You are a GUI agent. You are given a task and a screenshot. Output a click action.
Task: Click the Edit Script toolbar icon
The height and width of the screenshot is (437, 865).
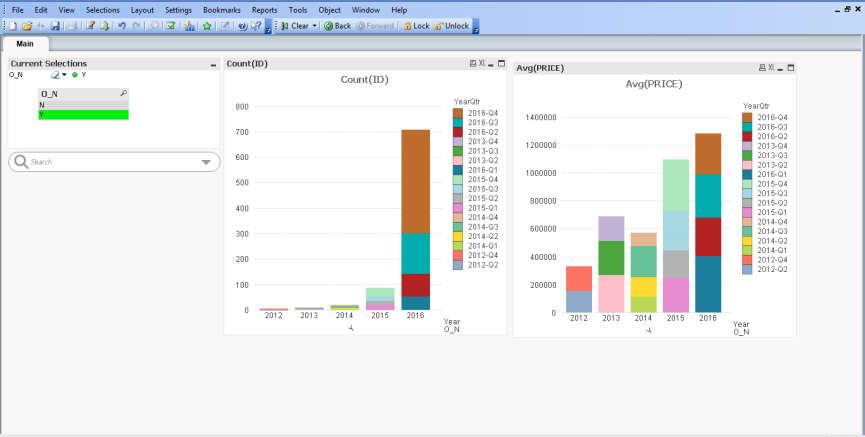90,26
